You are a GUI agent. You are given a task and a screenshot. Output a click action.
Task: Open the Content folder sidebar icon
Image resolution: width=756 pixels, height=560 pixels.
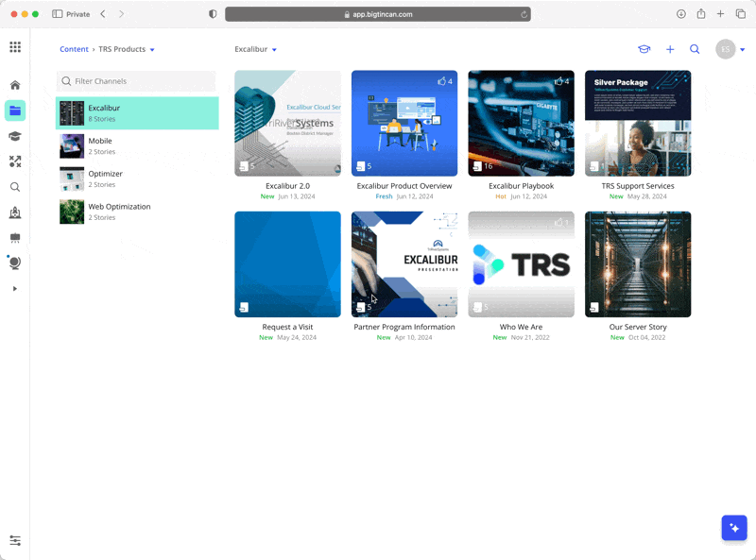pyautogui.click(x=15, y=110)
